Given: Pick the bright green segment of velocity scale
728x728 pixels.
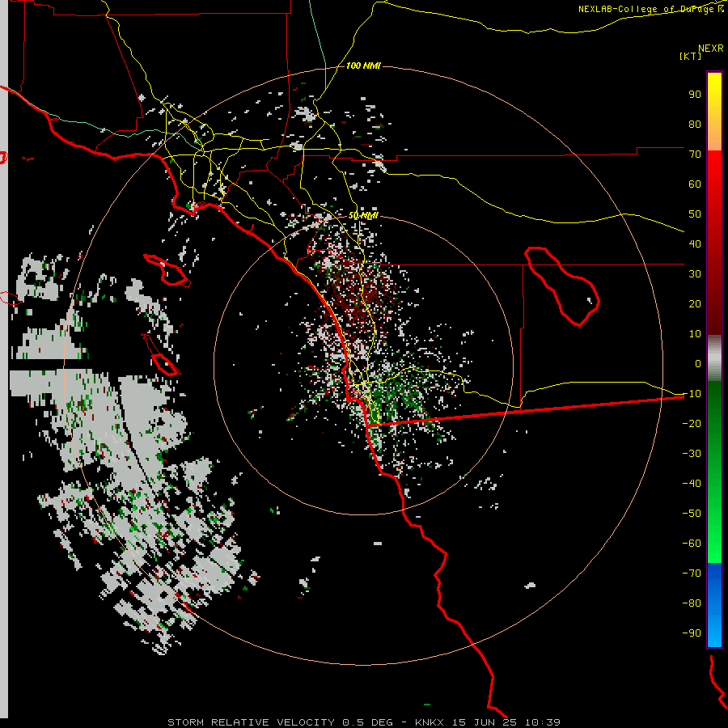Looking at the screenshot, I should coord(714,472).
